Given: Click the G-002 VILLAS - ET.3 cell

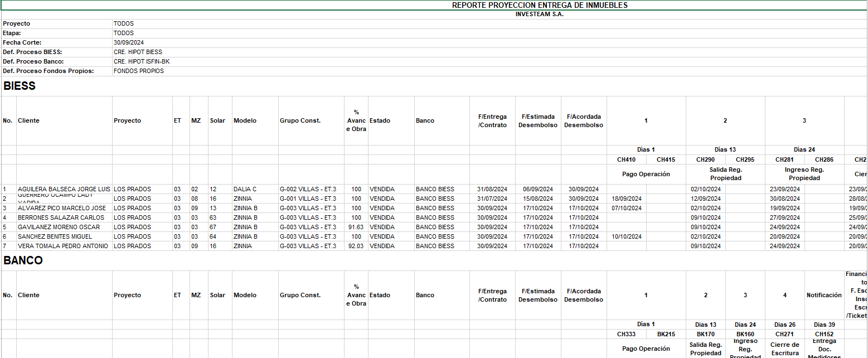Looking at the screenshot, I should [308, 190].
